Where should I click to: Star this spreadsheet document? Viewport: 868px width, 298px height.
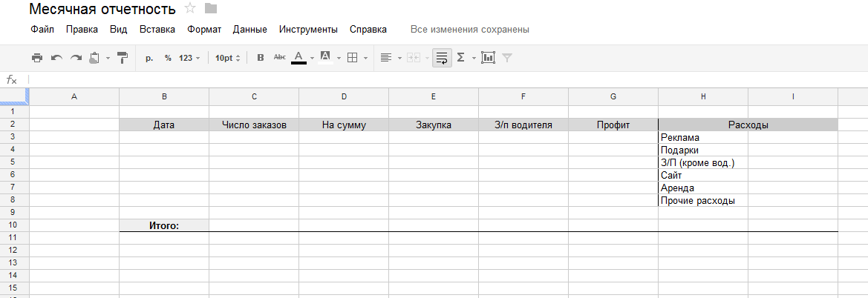click(190, 9)
